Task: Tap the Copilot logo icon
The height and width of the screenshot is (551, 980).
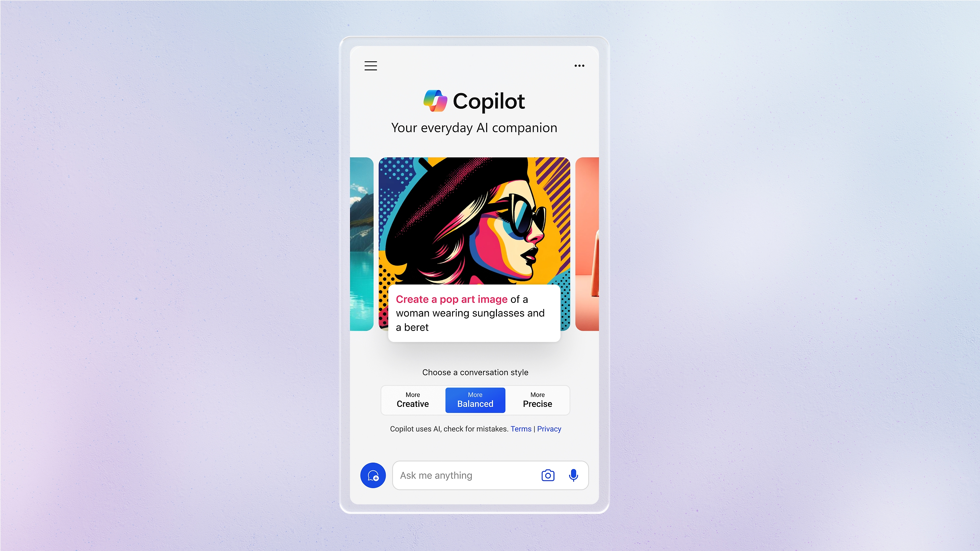Action: [433, 100]
